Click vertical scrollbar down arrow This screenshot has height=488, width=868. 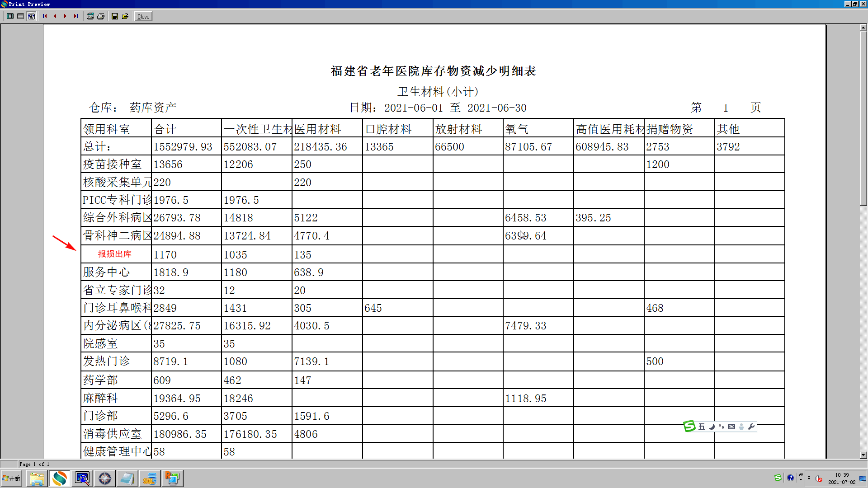tap(863, 455)
